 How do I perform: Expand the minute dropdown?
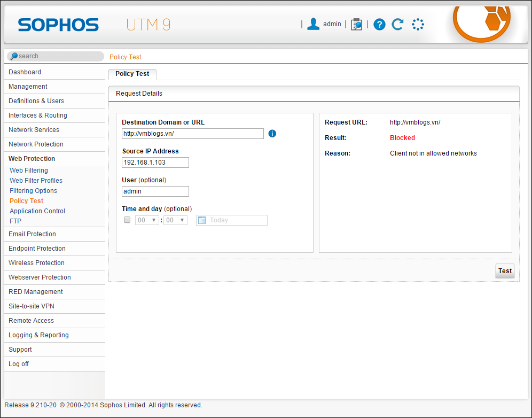pyautogui.click(x=175, y=220)
